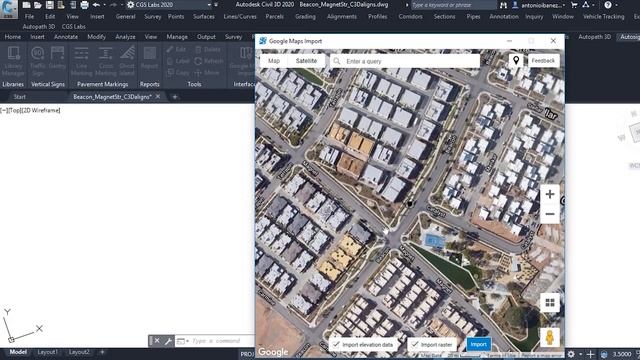Open the antonioibanez account dropdown
The height and width of the screenshot is (360, 640).
(x=539, y=5)
